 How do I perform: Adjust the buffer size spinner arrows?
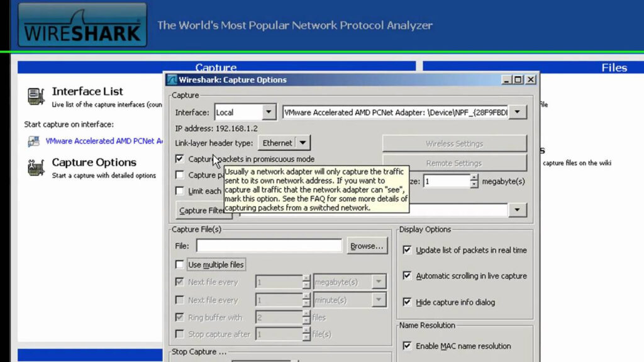[474, 182]
